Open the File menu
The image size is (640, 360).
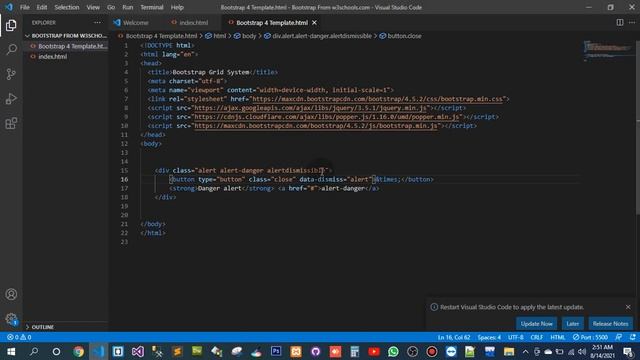[24, 7]
